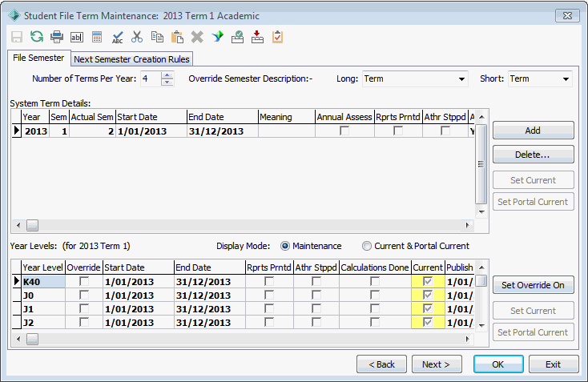This screenshot has width=588, height=382.
Task: Open the Short description dropdown
Action: [566, 79]
